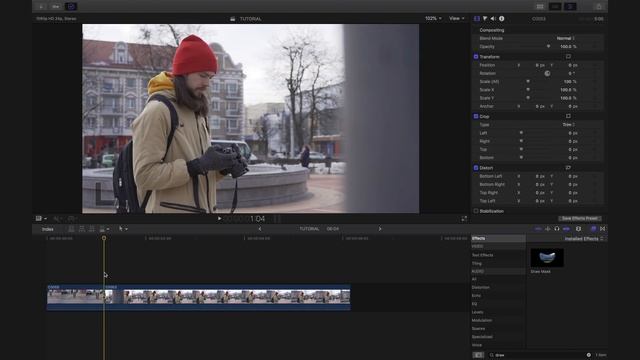This screenshot has height=360, width=640.
Task: Select Specialized audio category
Action: [x=482, y=337]
